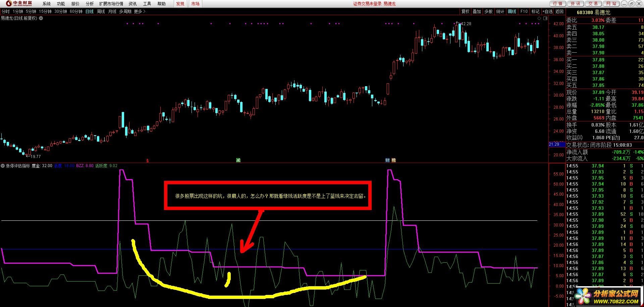Open the 系统 menu
This screenshot has width=644, height=307.
click(47, 4)
